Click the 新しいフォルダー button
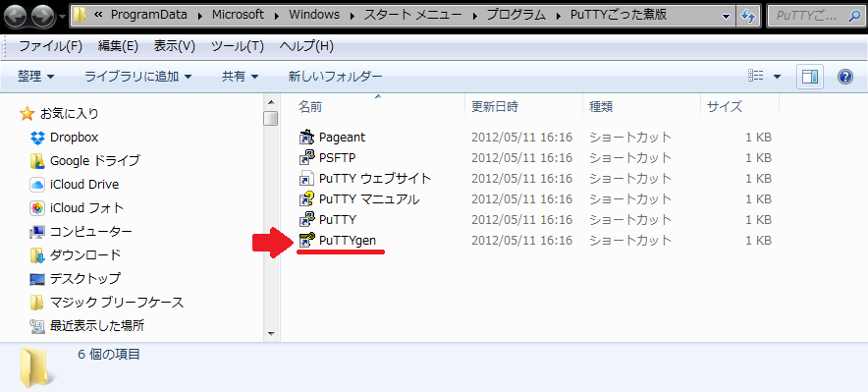 pos(336,77)
